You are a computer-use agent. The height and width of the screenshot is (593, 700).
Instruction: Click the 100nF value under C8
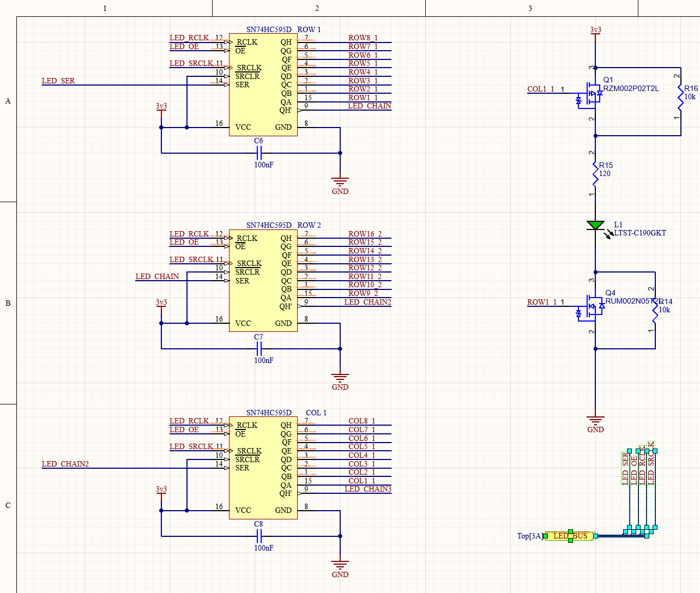tap(264, 548)
